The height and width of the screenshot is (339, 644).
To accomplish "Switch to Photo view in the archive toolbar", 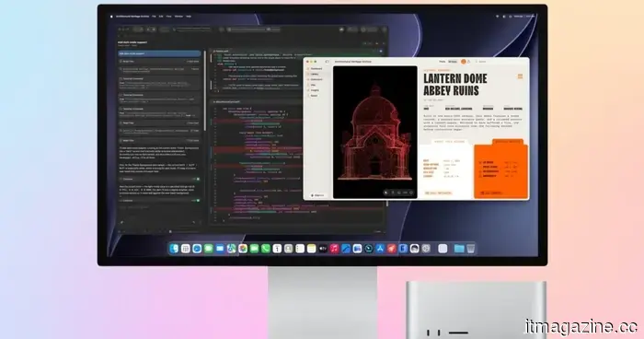I will (x=443, y=62).
